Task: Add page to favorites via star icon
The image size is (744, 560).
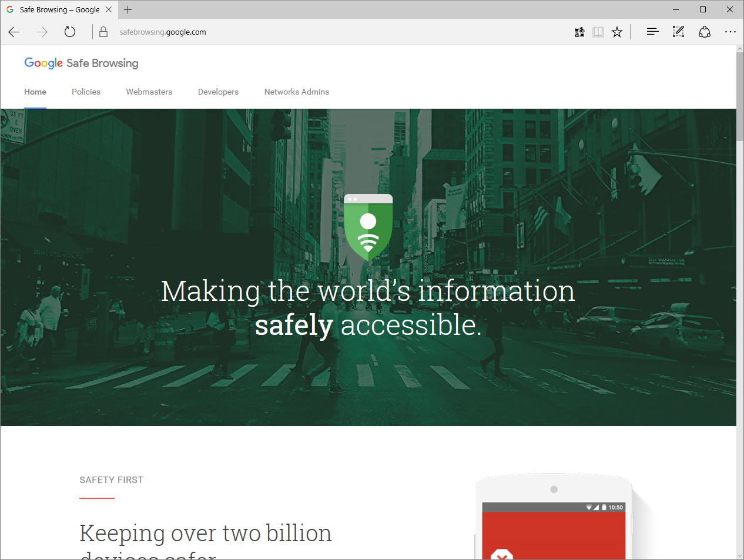Action: (617, 32)
